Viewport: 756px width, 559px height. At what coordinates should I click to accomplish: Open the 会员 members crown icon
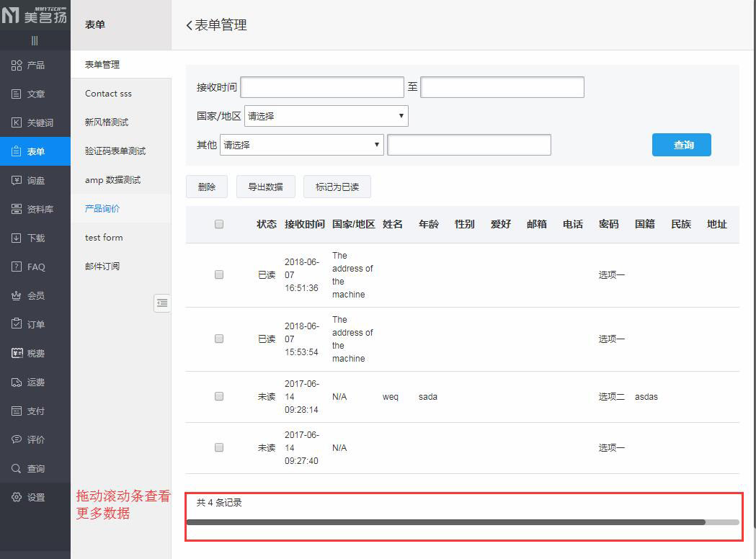pos(17,296)
